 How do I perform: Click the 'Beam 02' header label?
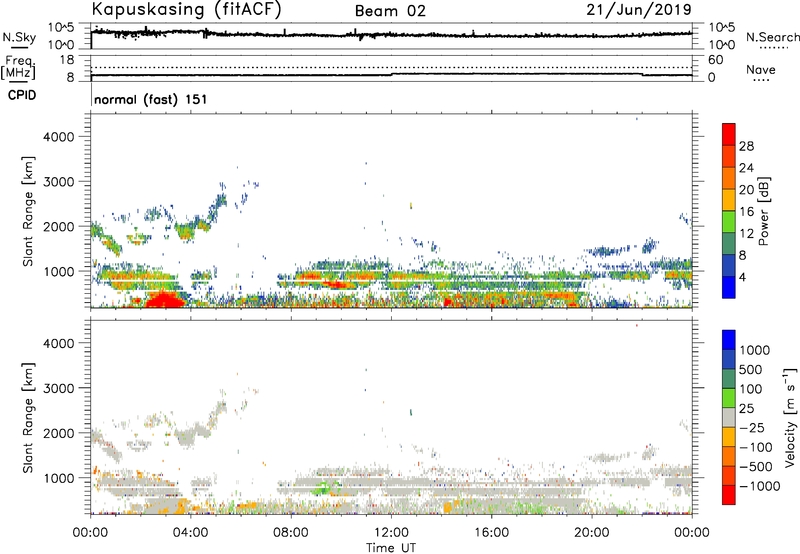coord(390,11)
